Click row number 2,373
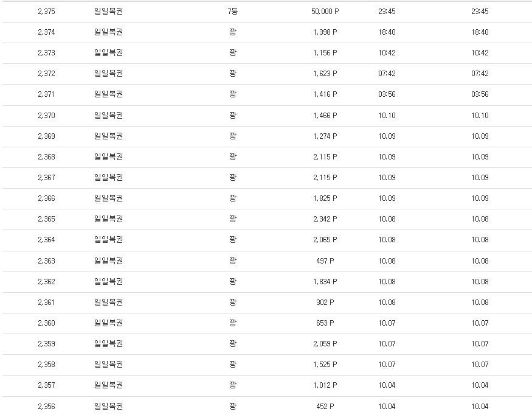 pyautogui.click(x=46, y=53)
